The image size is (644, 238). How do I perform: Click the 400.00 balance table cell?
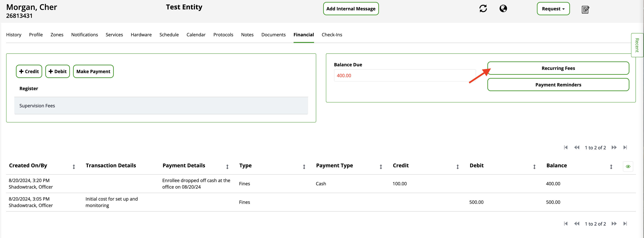tap(553, 184)
